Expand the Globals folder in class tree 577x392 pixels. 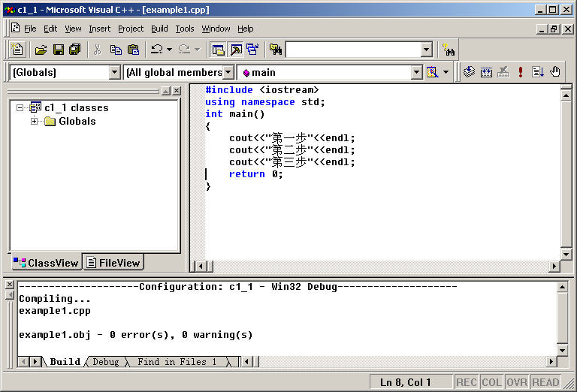click(x=35, y=122)
